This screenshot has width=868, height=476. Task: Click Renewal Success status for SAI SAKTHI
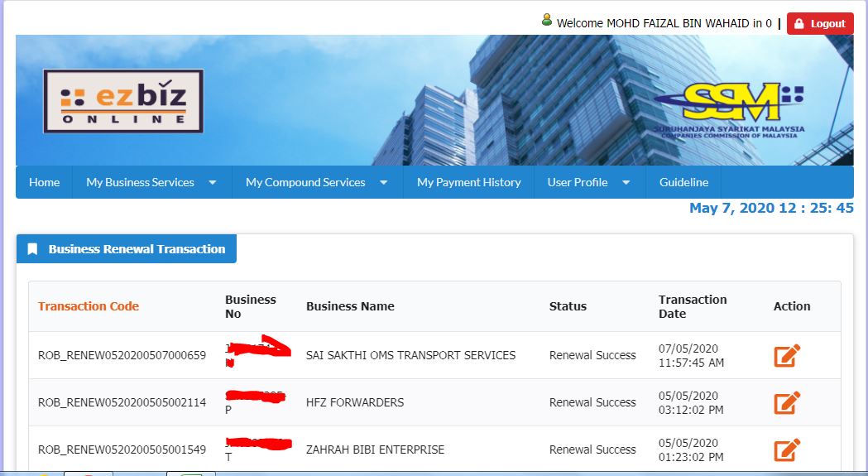592,355
